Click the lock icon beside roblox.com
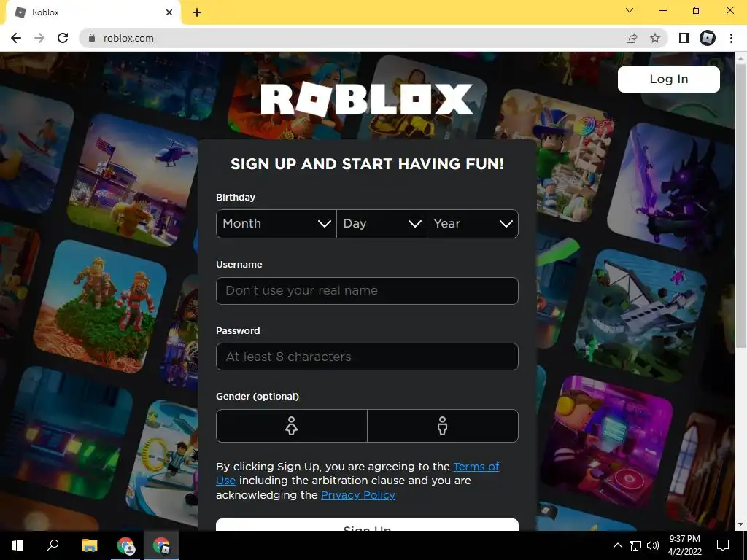747x560 pixels. (x=92, y=38)
